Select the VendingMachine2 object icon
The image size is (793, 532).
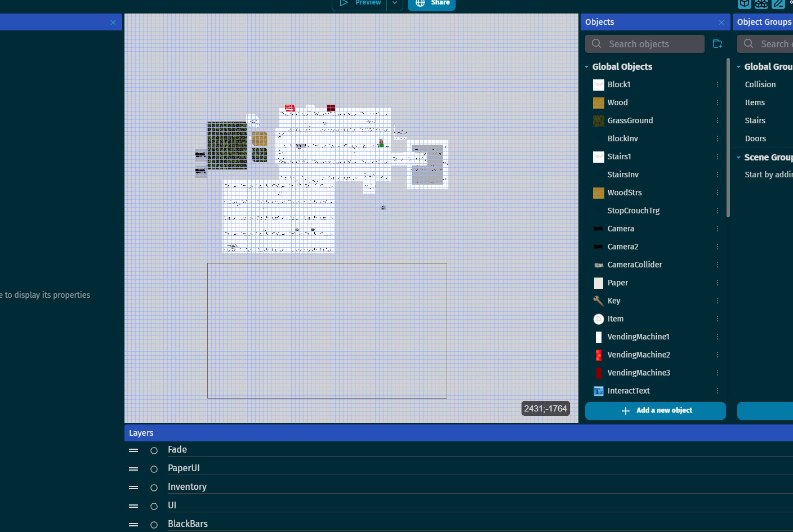[x=598, y=355]
